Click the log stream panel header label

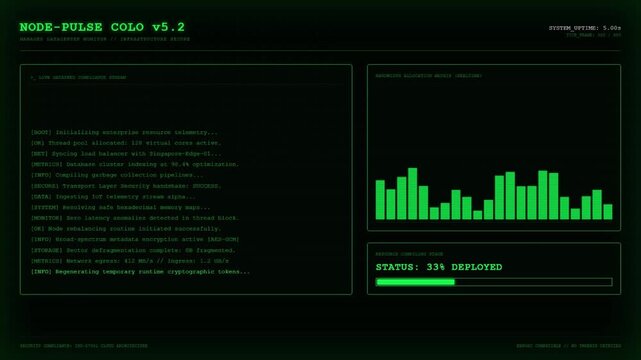(x=78, y=77)
